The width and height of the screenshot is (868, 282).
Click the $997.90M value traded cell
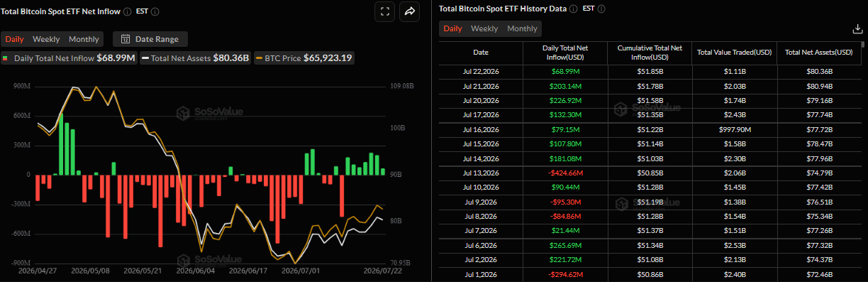coord(734,129)
